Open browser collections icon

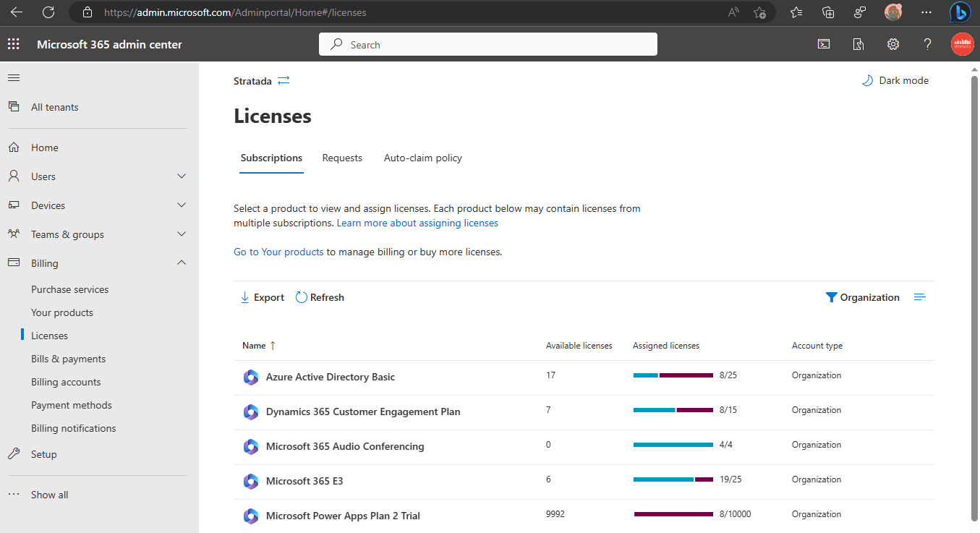(829, 12)
